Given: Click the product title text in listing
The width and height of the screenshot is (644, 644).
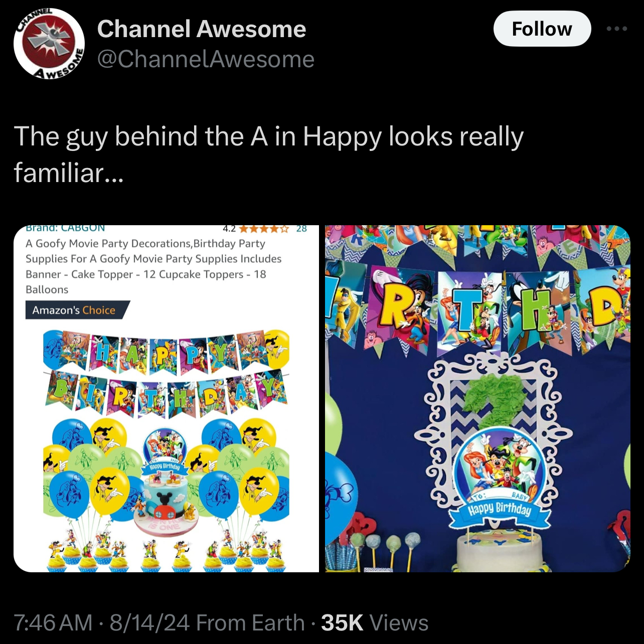Looking at the screenshot, I should [x=153, y=266].
